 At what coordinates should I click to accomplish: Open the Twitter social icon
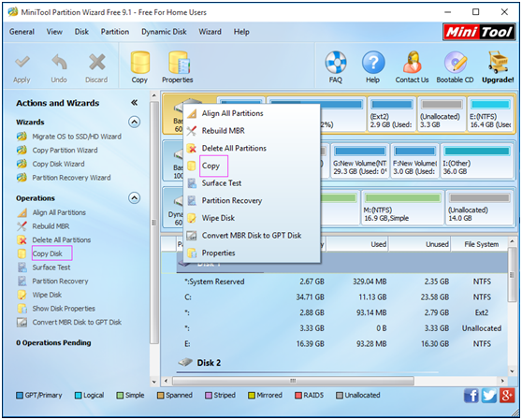[x=489, y=396]
